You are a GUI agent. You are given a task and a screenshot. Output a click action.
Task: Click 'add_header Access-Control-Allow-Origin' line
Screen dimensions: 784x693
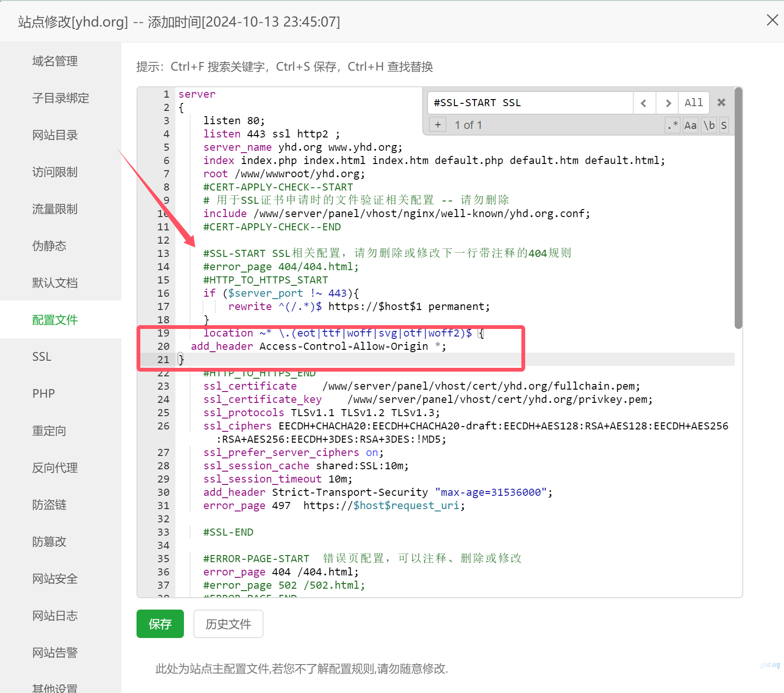click(x=319, y=346)
